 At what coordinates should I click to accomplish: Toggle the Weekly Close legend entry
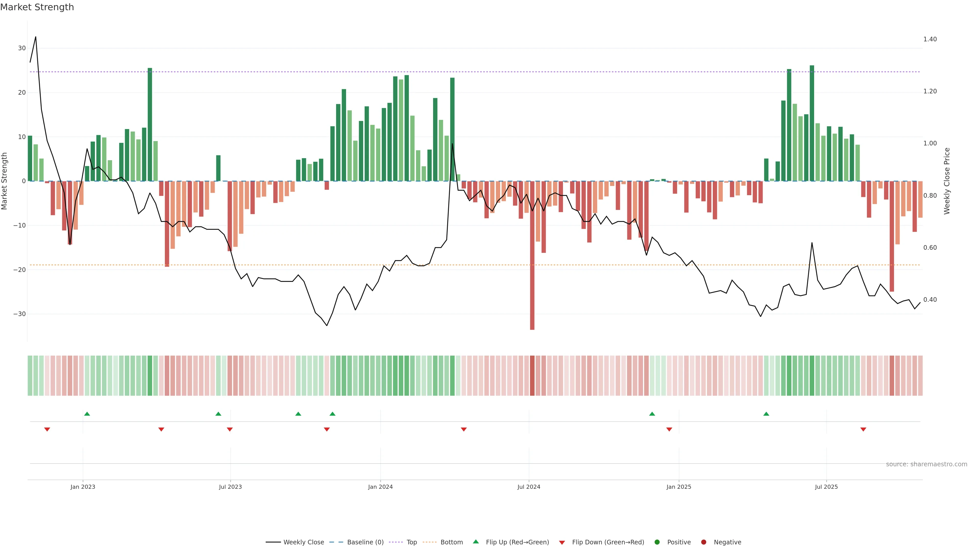[x=304, y=542]
